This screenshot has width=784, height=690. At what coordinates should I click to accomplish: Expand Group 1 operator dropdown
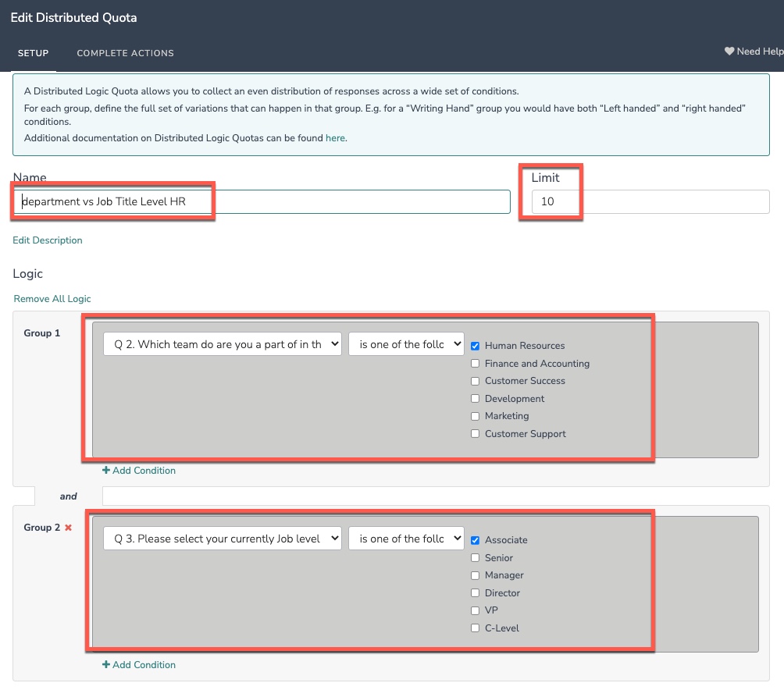point(406,344)
